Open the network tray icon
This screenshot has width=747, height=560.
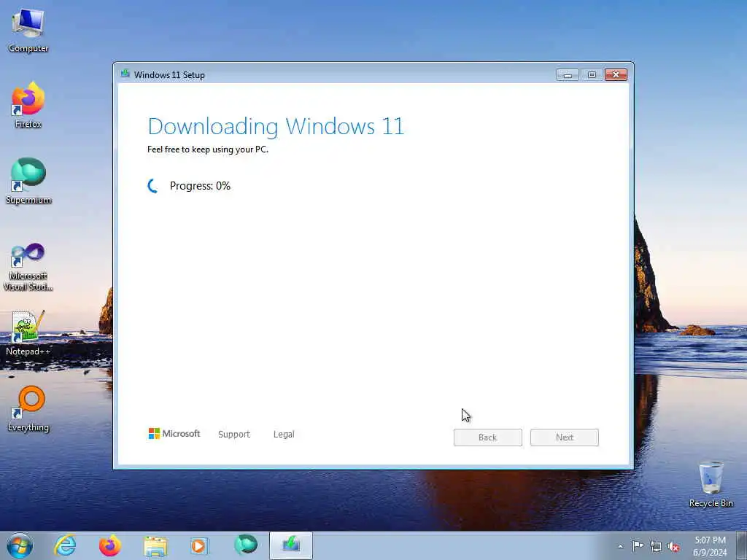[x=656, y=547]
